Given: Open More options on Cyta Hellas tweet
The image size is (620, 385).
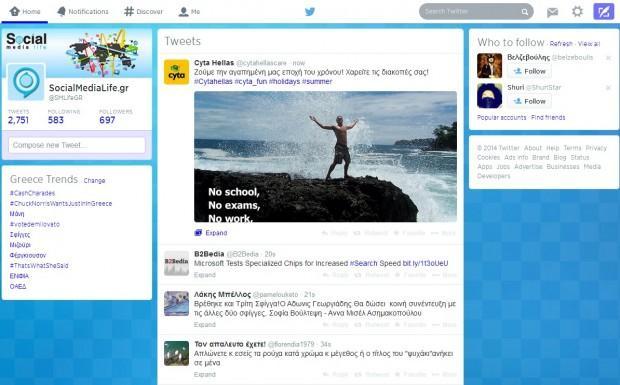Looking at the screenshot, I should point(443,233).
